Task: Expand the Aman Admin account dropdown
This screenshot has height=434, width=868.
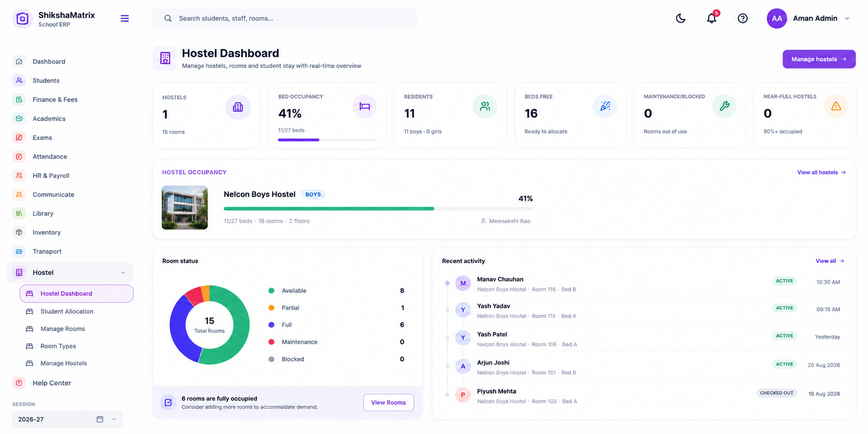Action: click(x=847, y=19)
